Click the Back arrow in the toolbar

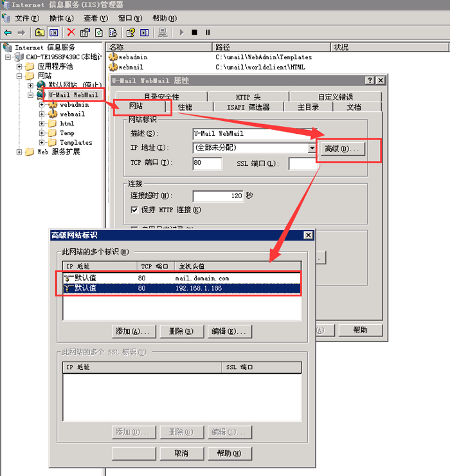(8, 32)
